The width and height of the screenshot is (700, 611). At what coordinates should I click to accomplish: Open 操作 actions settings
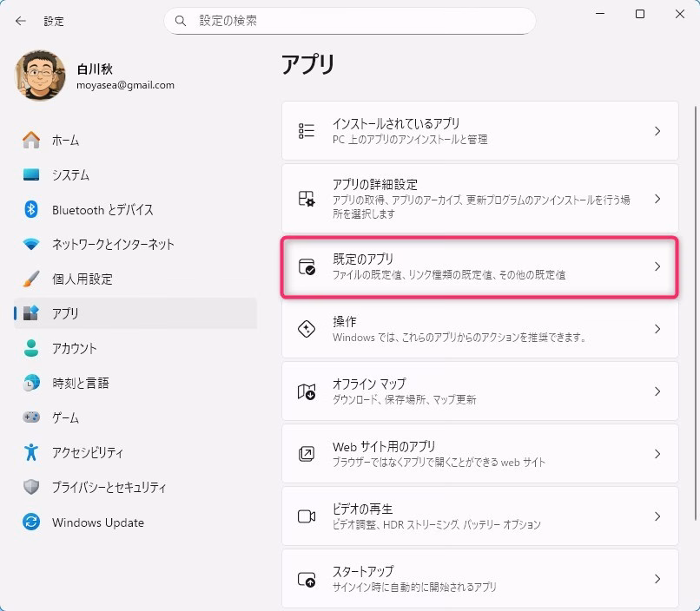pyautogui.click(x=480, y=329)
